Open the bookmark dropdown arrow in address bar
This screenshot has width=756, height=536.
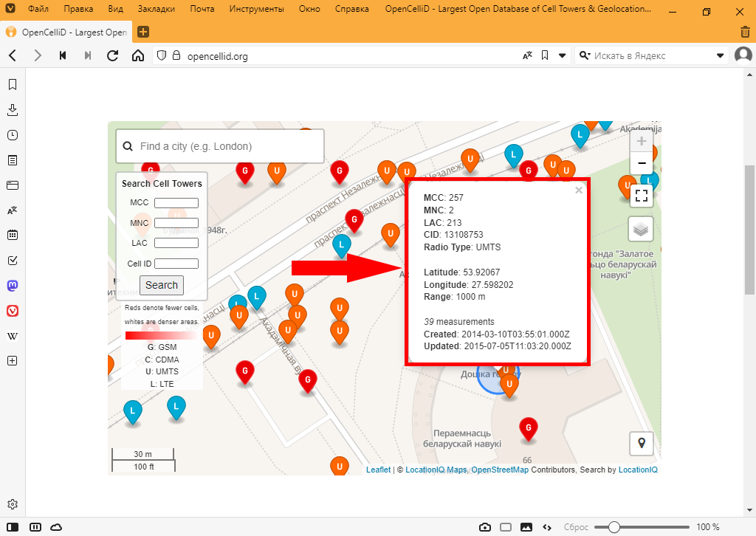click(x=563, y=55)
